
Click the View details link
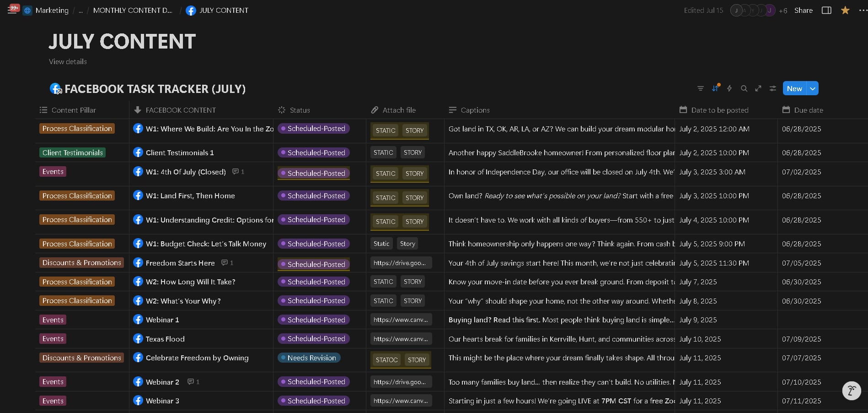(x=68, y=61)
